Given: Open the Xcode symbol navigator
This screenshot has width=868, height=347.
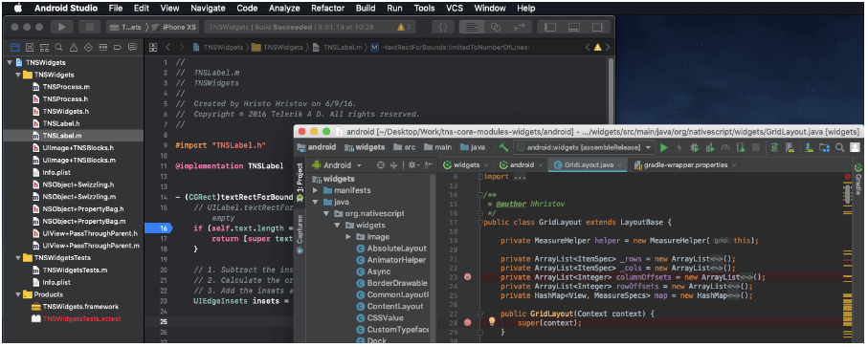Looking at the screenshot, I should pyautogui.click(x=44, y=48).
